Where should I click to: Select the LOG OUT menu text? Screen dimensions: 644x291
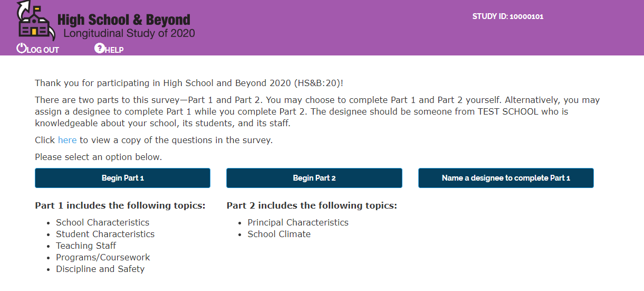pos(43,50)
